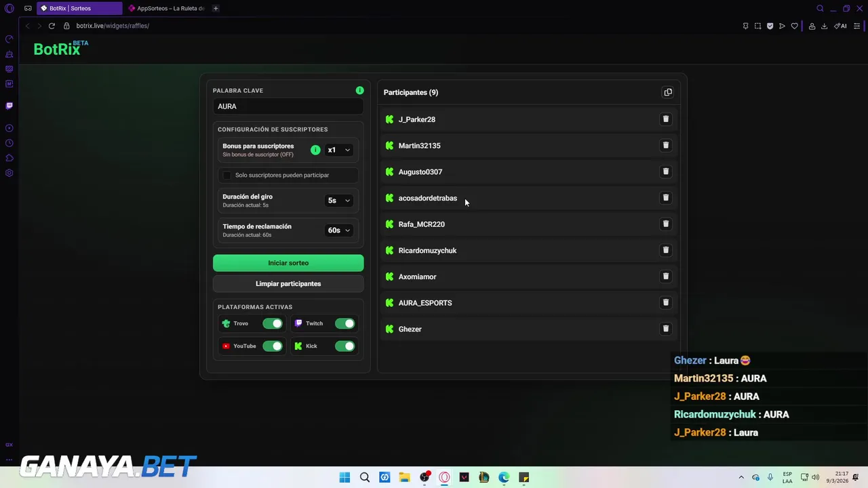Open info icon beside Palabra Clave
Viewport: 868px width, 488px height.
[359, 90]
